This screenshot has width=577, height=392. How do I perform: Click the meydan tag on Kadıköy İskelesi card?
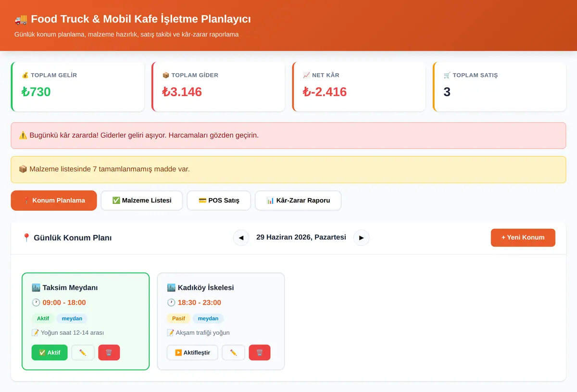(x=208, y=318)
